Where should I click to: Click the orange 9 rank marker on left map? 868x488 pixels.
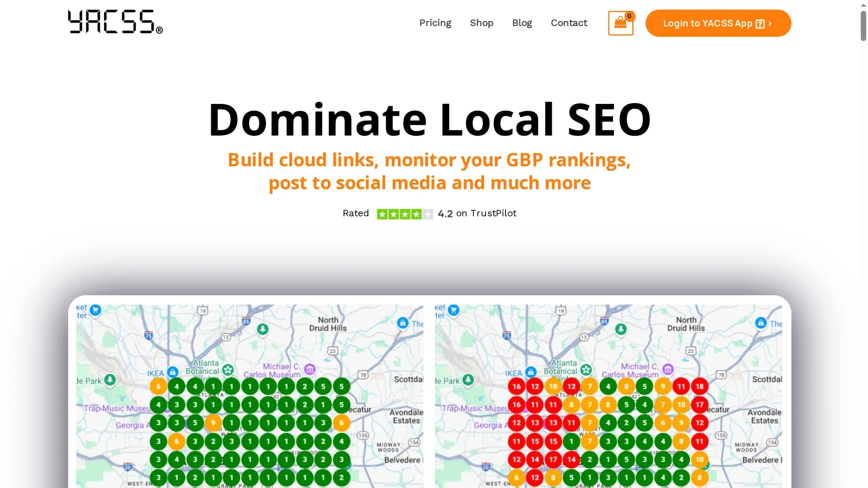click(x=213, y=423)
